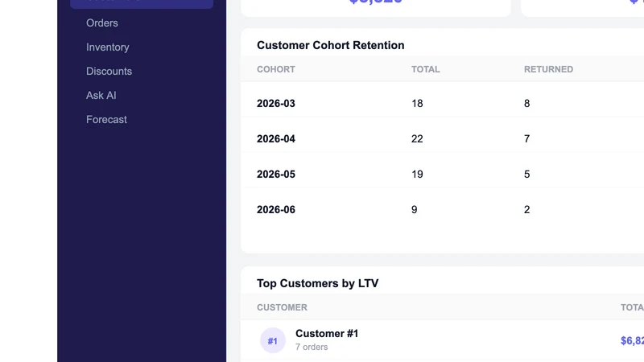
Task: Click the COHORT column header
Action: 276,69
